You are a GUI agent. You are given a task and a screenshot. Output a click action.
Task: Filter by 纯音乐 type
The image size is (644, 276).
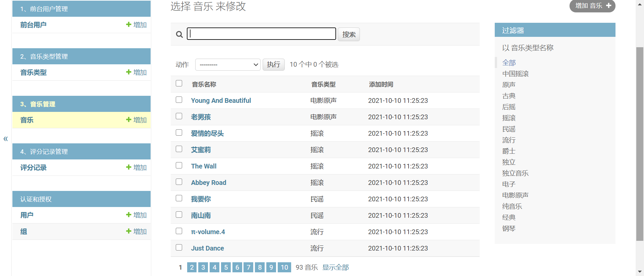point(512,206)
